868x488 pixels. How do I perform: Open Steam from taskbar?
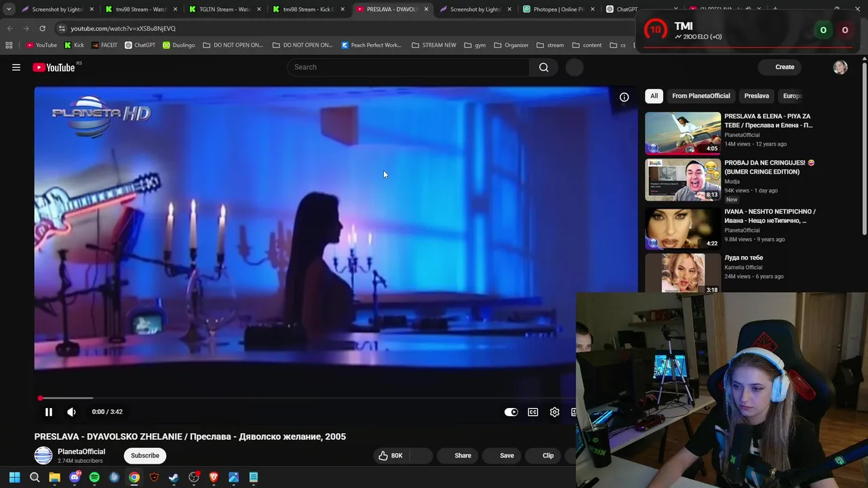pos(174,477)
